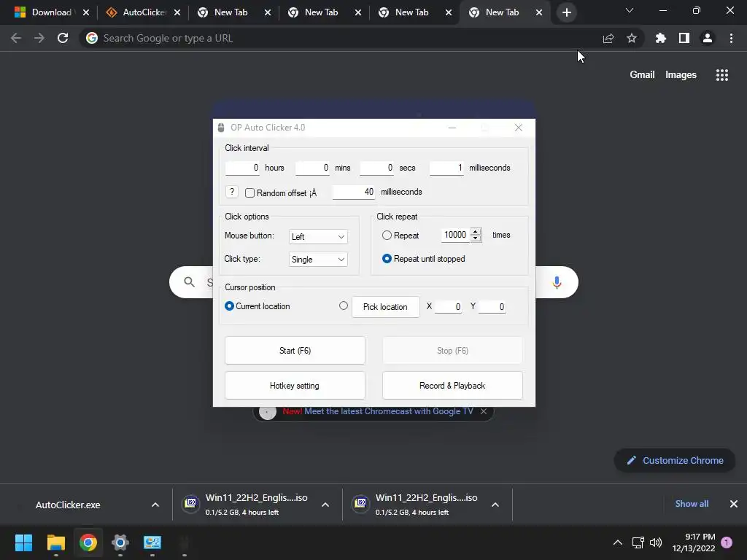
Task: Click the hours interval field
Action: [x=242, y=168]
